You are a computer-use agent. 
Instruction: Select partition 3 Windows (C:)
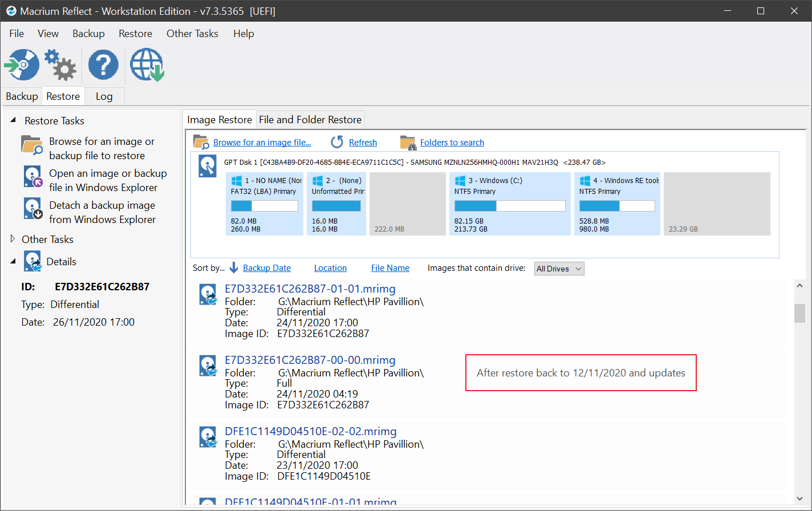[510, 204]
